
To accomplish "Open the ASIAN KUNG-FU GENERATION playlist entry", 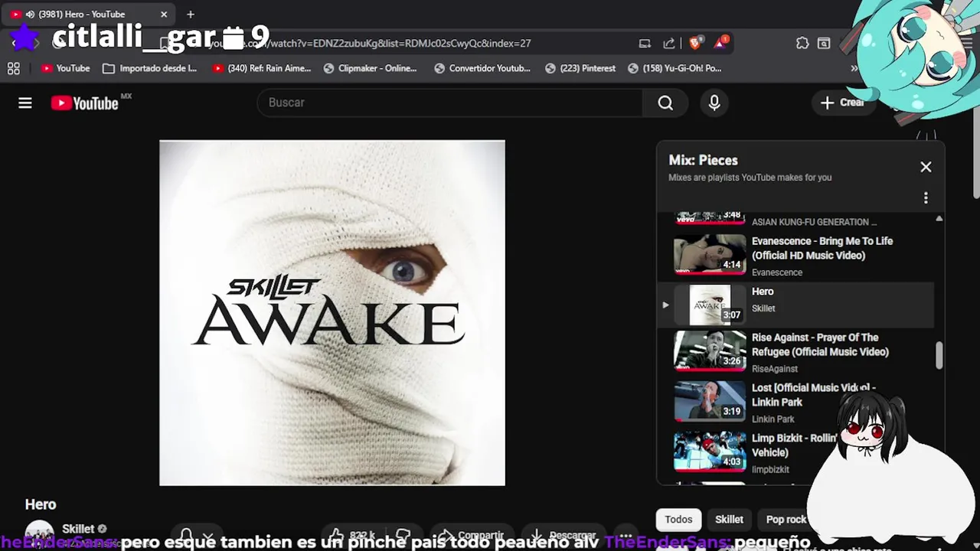I will (x=815, y=222).
